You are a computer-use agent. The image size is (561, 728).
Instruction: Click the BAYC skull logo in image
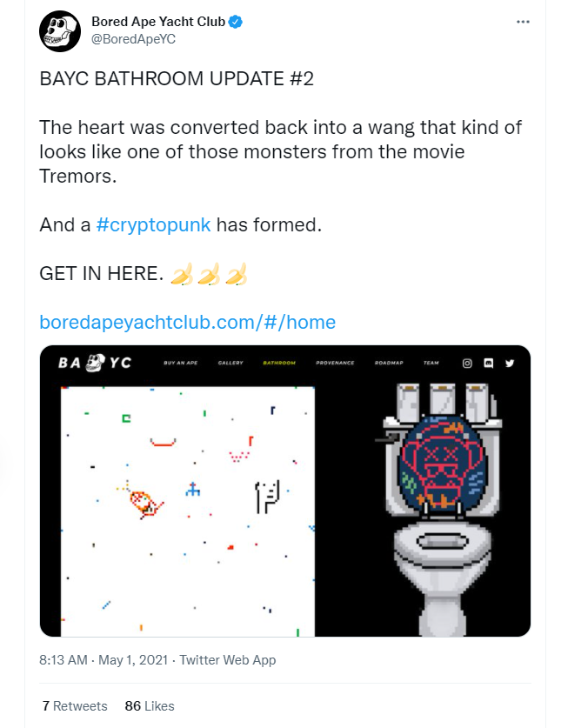click(x=95, y=363)
